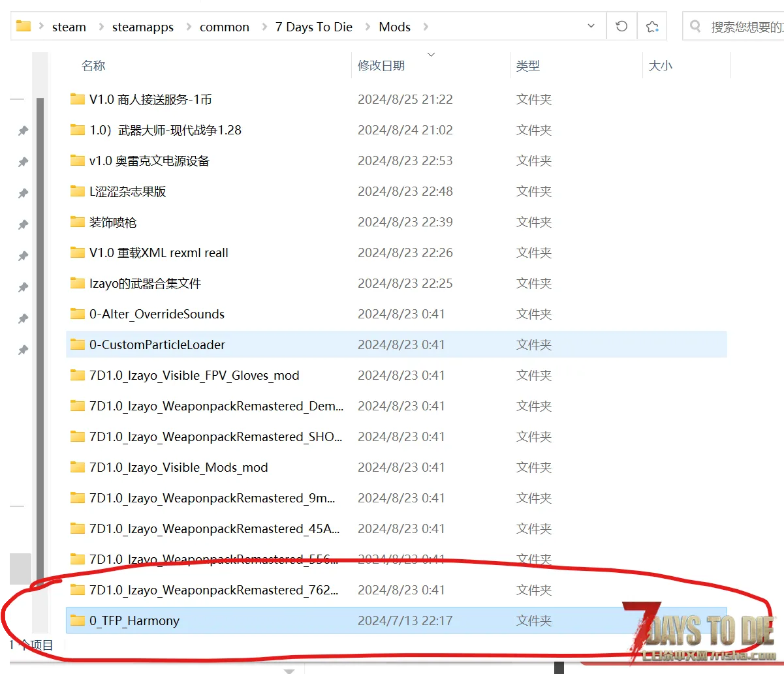This screenshot has width=784, height=674.
Task: Navigate to common breadcrumb folder
Action: (x=224, y=27)
